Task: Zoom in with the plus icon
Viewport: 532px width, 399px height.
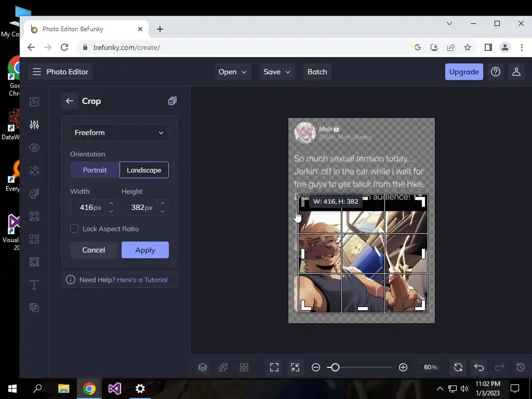Action: [403, 367]
